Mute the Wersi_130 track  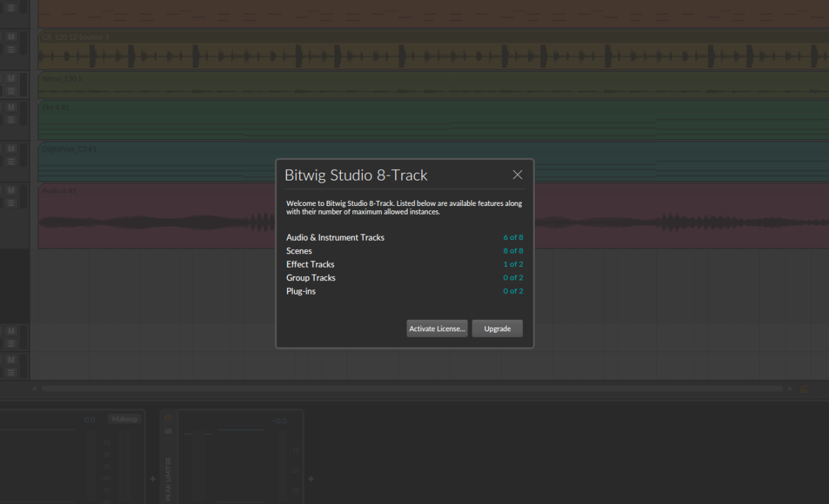tap(11, 78)
